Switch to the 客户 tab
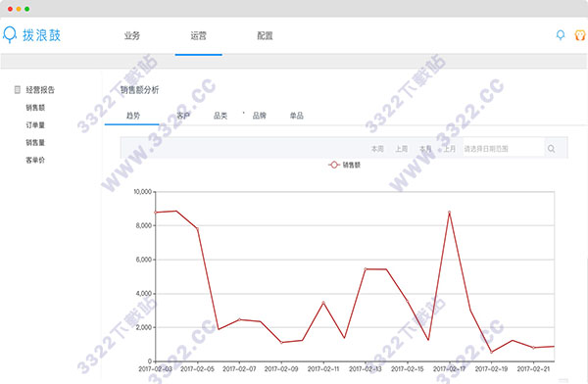The image size is (588, 384). [183, 116]
